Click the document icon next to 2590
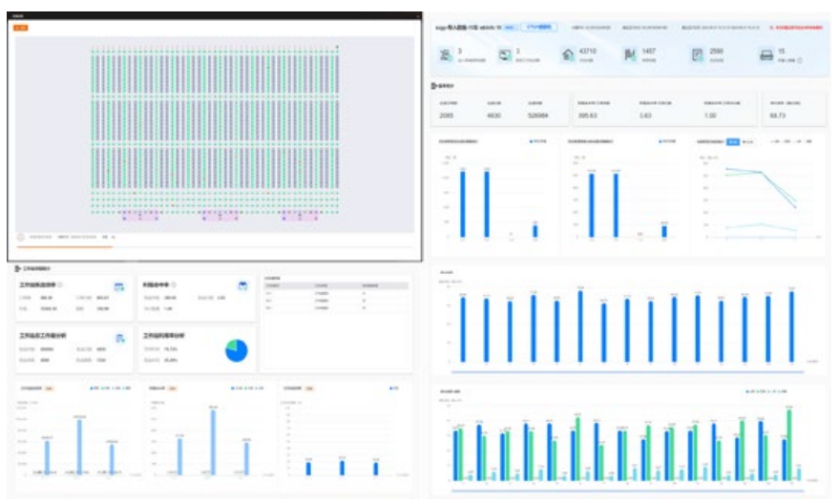The image size is (839, 504). click(x=697, y=55)
